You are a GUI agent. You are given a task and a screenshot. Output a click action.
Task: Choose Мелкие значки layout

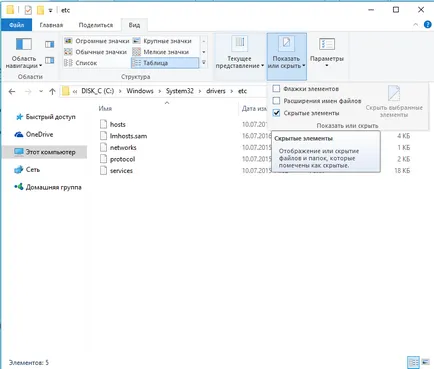[x=161, y=52]
